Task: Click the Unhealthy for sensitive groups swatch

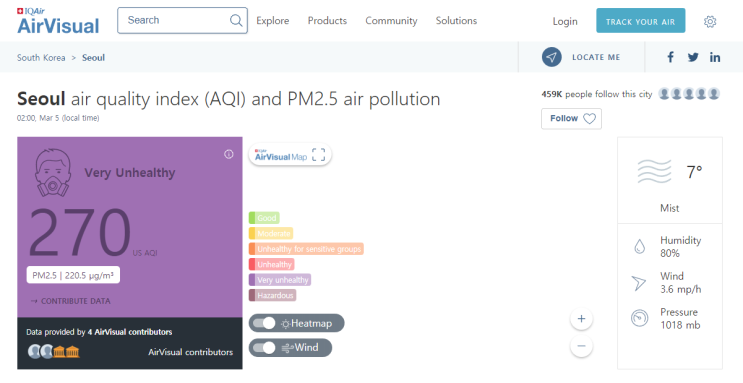Action: click(x=306, y=249)
